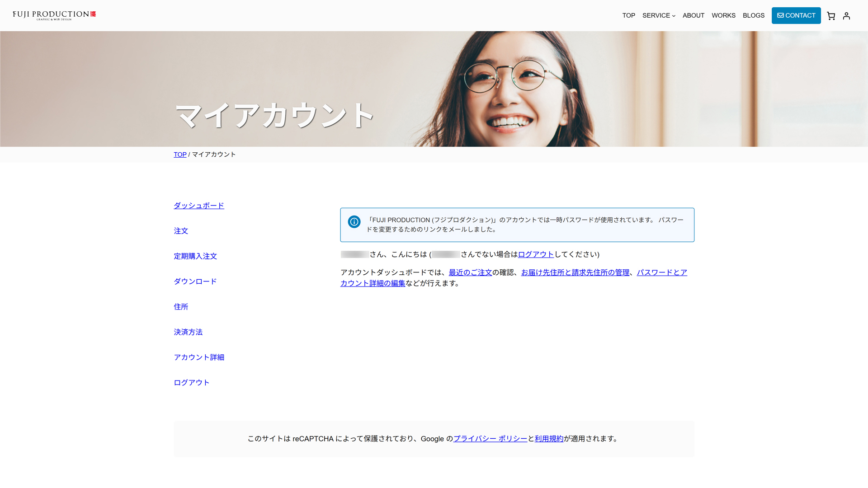Open the user account icon in header

click(x=847, y=15)
